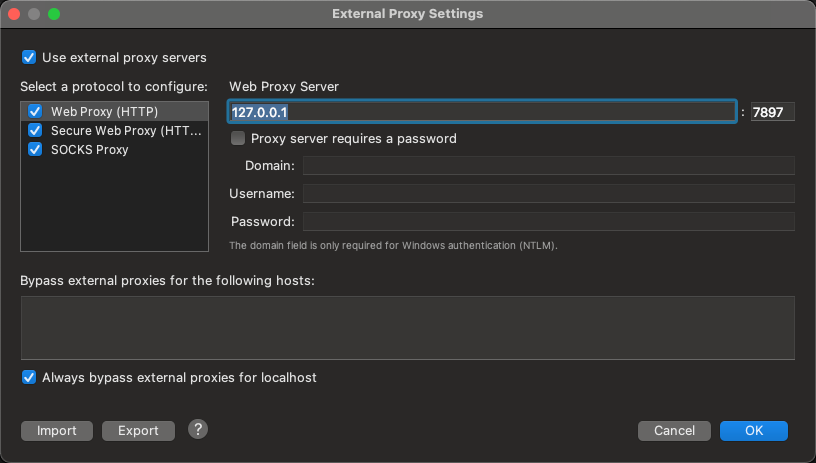Screen dimensions: 816x463
Task: Click the Username input field
Action: [x=549, y=194]
